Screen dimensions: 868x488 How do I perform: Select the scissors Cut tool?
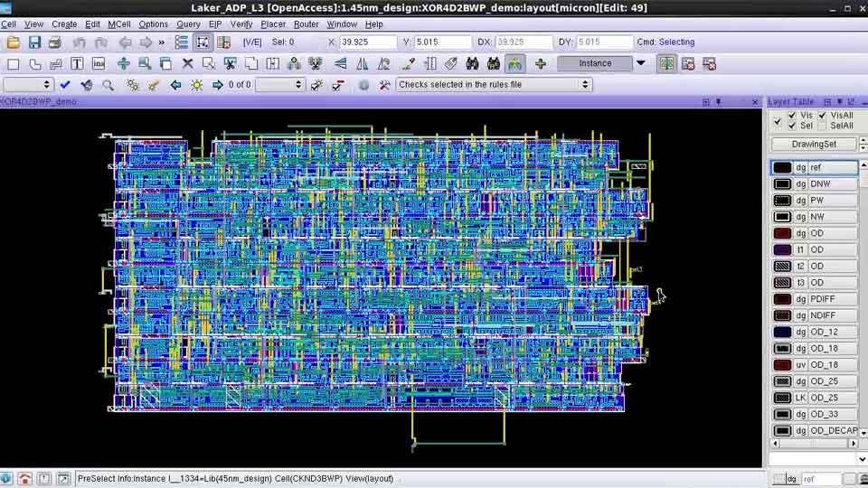click(230, 63)
